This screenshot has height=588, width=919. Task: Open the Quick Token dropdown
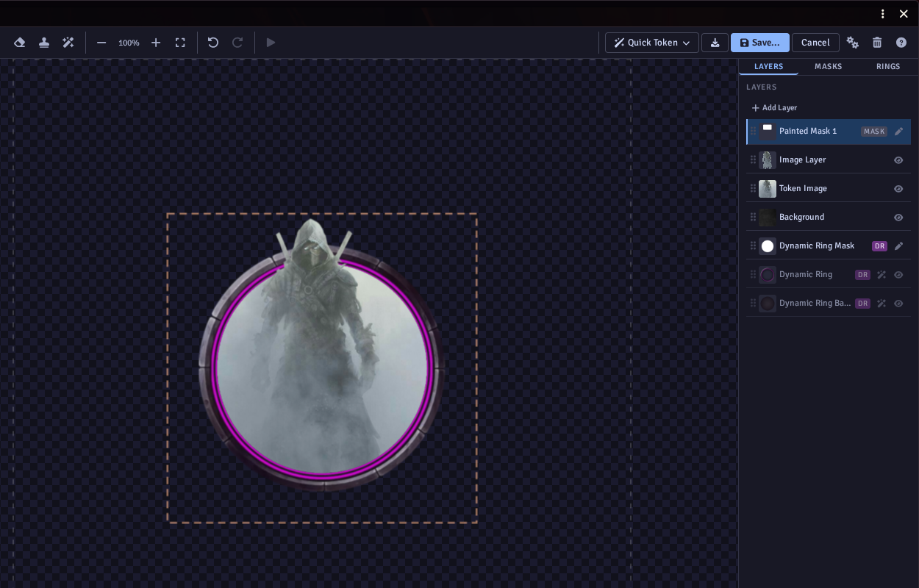click(652, 43)
